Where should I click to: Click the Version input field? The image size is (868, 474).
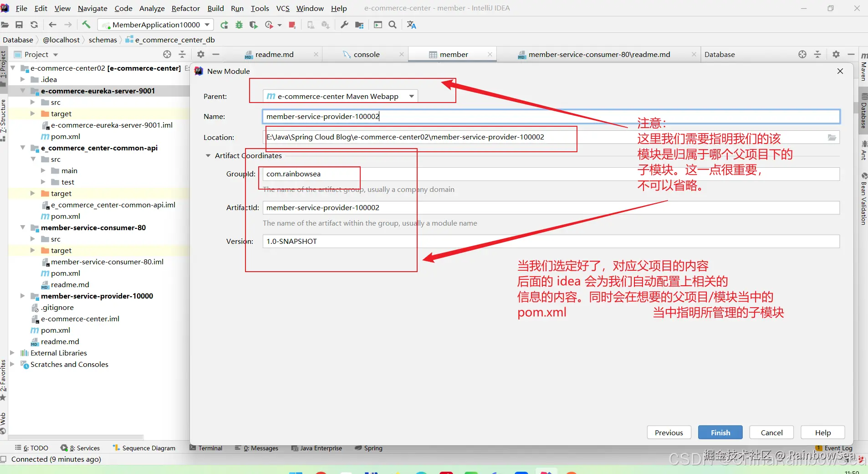click(551, 241)
